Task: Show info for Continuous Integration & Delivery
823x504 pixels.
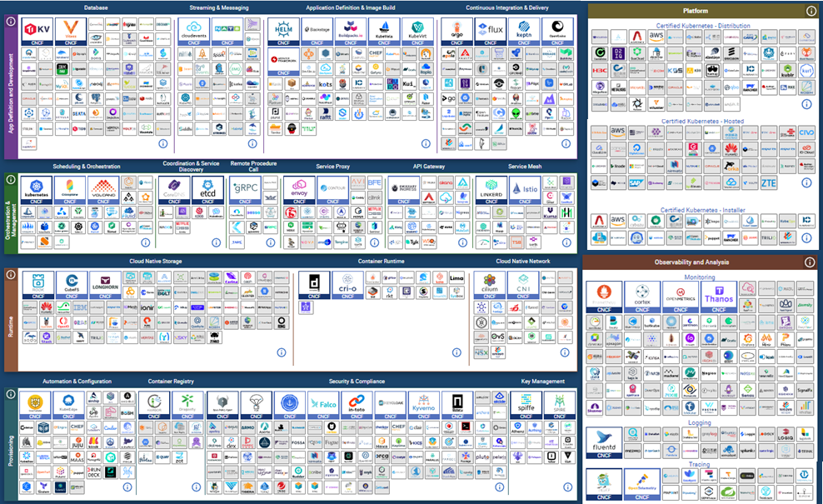Action: coord(566,143)
